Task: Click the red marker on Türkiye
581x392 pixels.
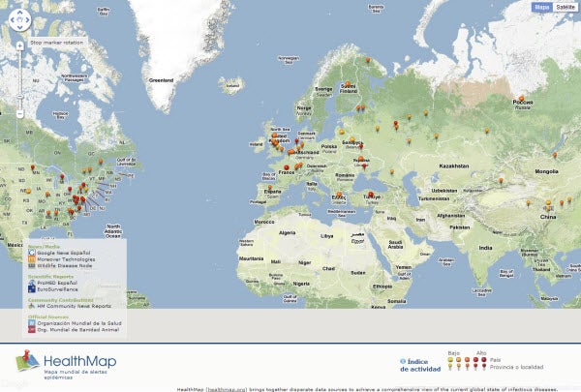Action: tap(371, 195)
